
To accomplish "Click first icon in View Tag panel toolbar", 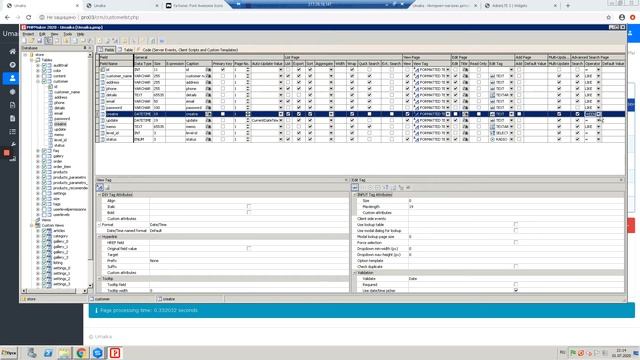I will pyautogui.click(x=100, y=187).
